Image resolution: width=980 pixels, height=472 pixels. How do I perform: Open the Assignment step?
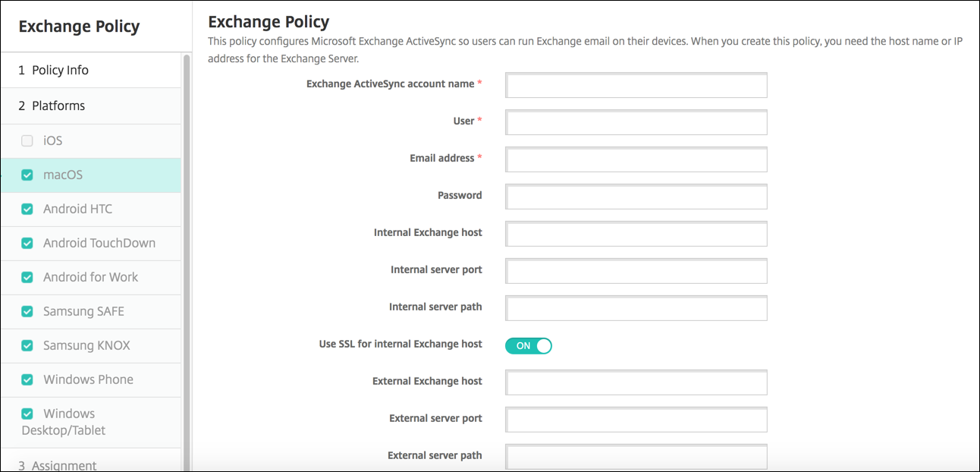point(58,465)
